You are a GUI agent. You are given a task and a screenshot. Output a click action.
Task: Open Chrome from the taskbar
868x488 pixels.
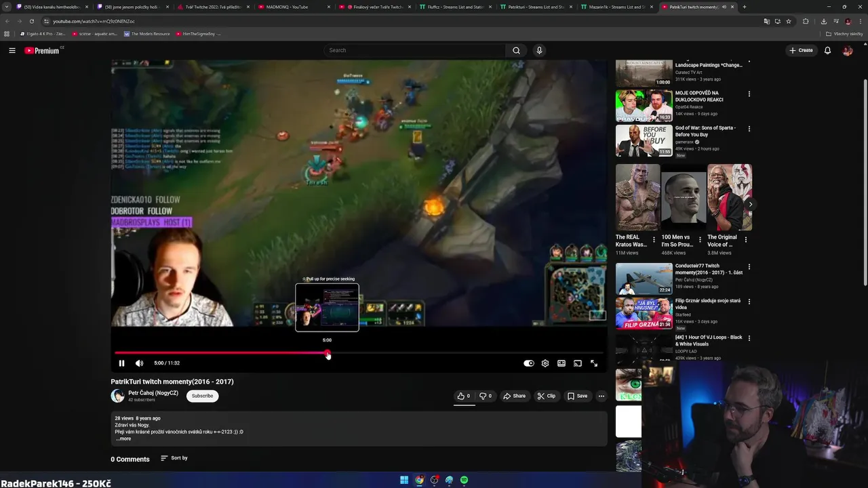pyautogui.click(x=419, y=480)
